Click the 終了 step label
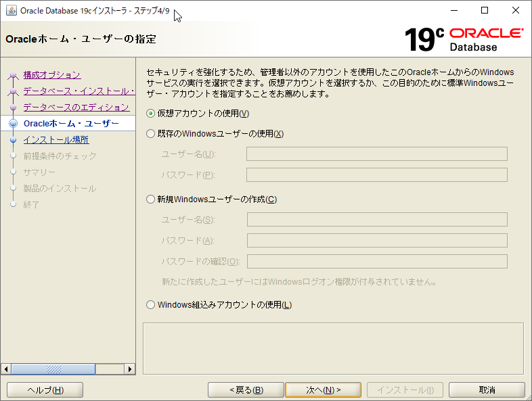This screenshot has height=401, width=532. click(31, 205)
